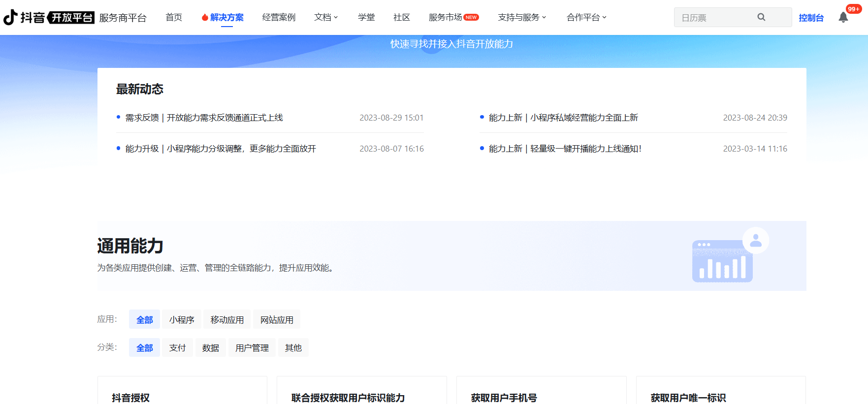Image resolution: width=868 pixels, height=404 pixels.
Task: Focus the 日历票 search field
Action: [x=733, y=17]
